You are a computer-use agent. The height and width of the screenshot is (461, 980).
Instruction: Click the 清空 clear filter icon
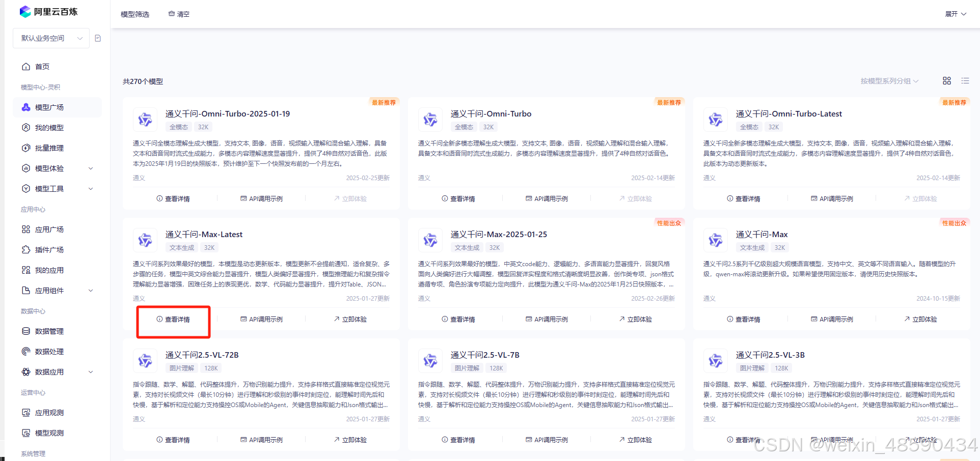pos(172,14)
